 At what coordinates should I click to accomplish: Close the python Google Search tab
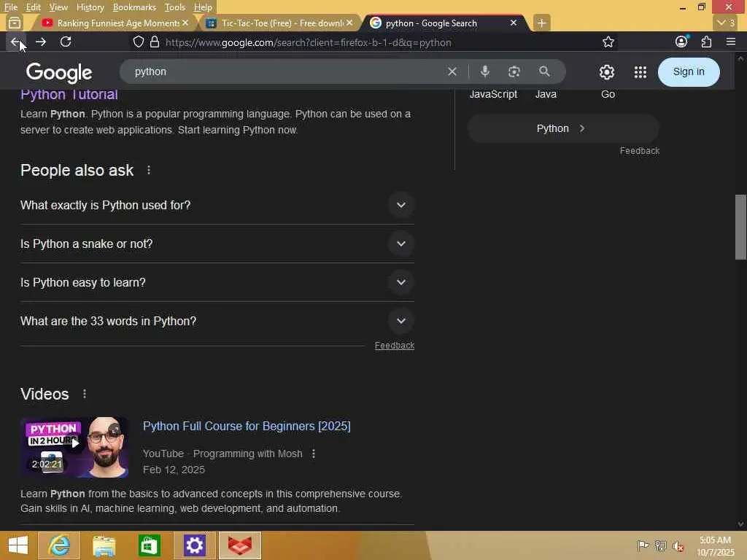tap(514, 23)
